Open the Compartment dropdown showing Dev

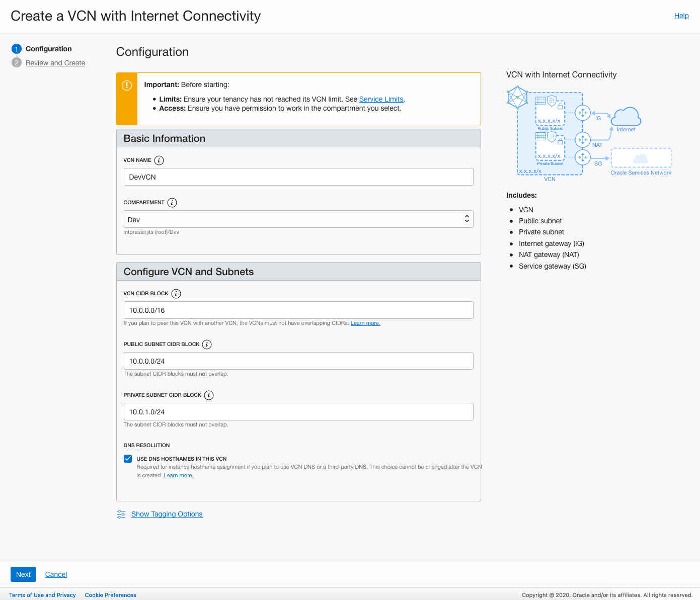click(298, 219)
